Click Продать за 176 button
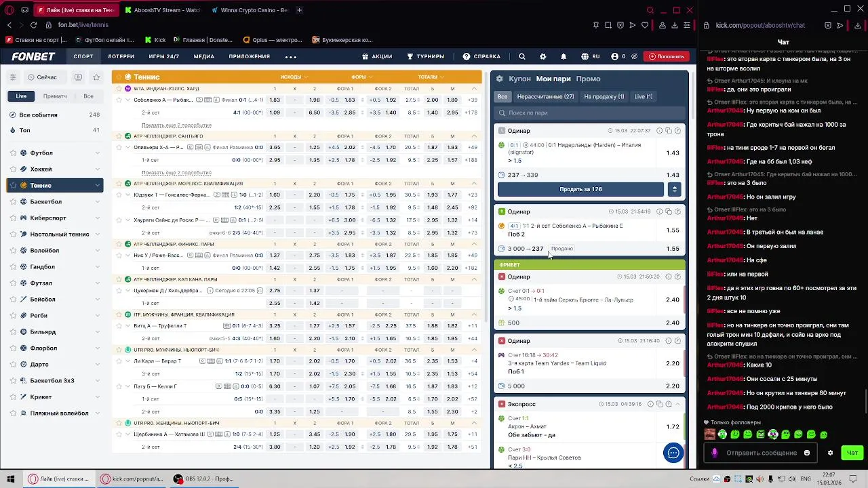 pos(580,189)
